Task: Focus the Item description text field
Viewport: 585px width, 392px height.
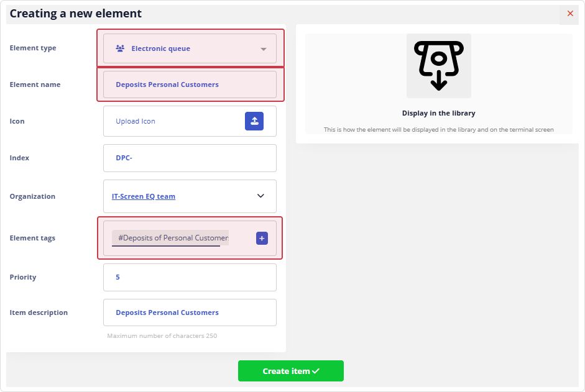Action: coord(190,312)
